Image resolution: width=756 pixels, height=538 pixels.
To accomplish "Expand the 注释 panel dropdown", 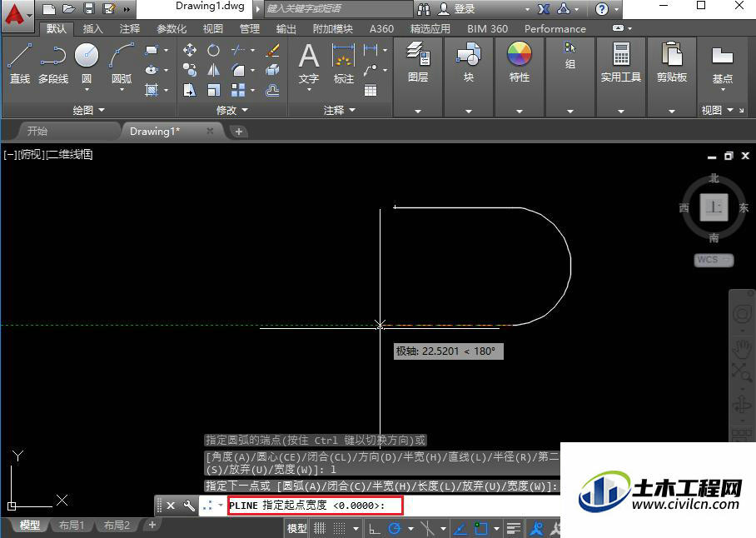I will [340, 110].
